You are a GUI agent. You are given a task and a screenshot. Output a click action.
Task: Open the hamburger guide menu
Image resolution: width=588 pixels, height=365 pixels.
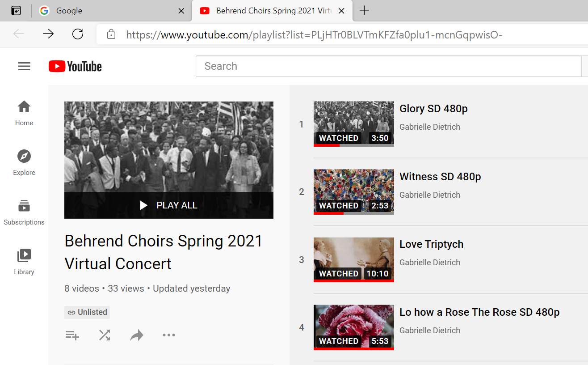point(24,66)
